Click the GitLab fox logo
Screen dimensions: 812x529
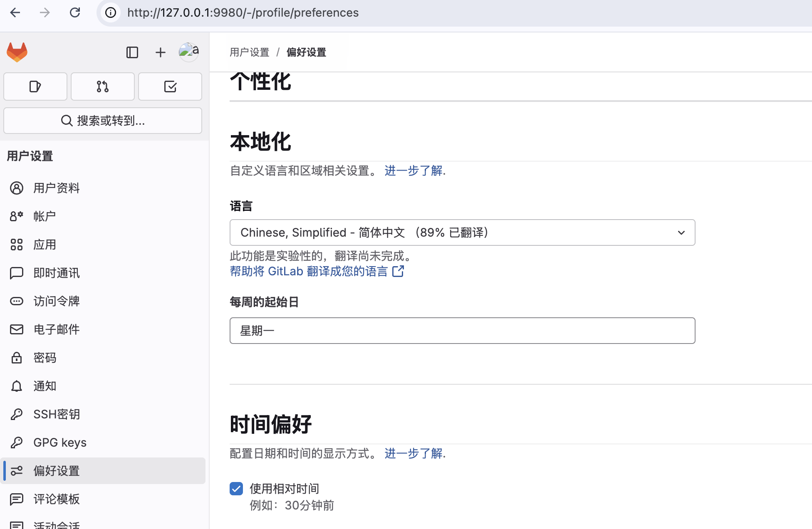(x=17, y=52)
